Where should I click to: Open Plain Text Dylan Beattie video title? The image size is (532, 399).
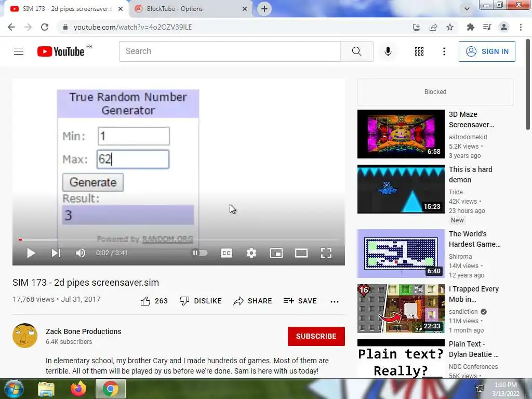coord(474,349)
